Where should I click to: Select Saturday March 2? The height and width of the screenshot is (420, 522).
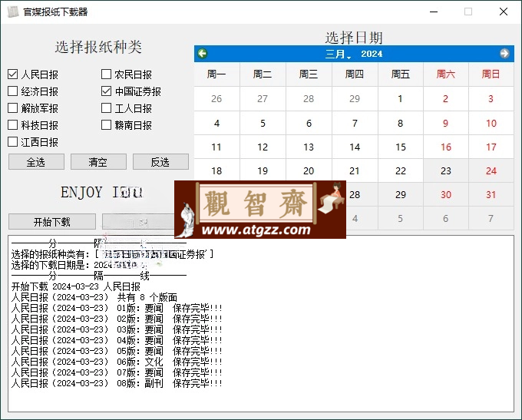pos(446,99)
